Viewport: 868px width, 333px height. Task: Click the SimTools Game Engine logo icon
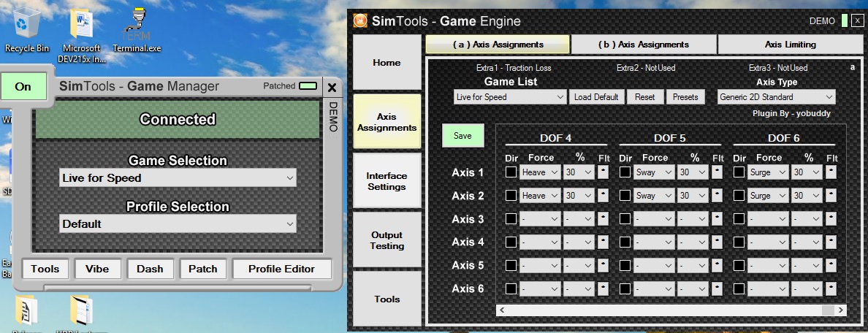(360, 21)
